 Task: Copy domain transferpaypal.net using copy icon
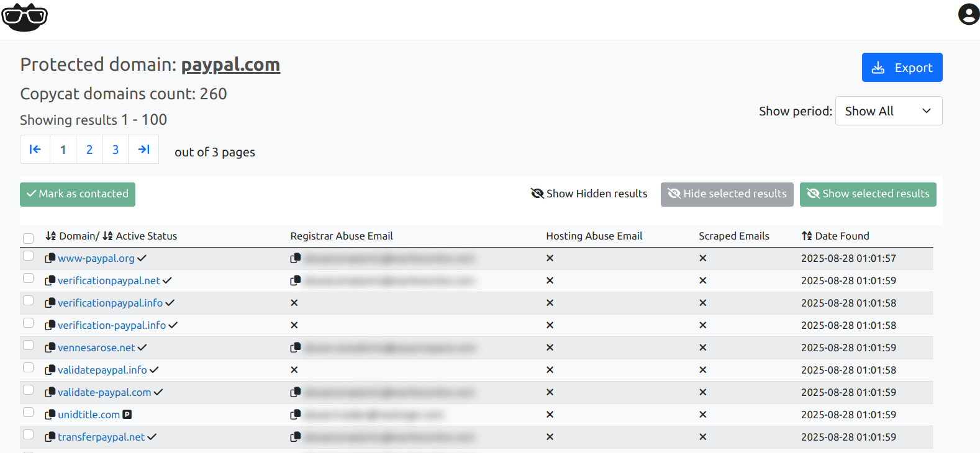point(50,437)
